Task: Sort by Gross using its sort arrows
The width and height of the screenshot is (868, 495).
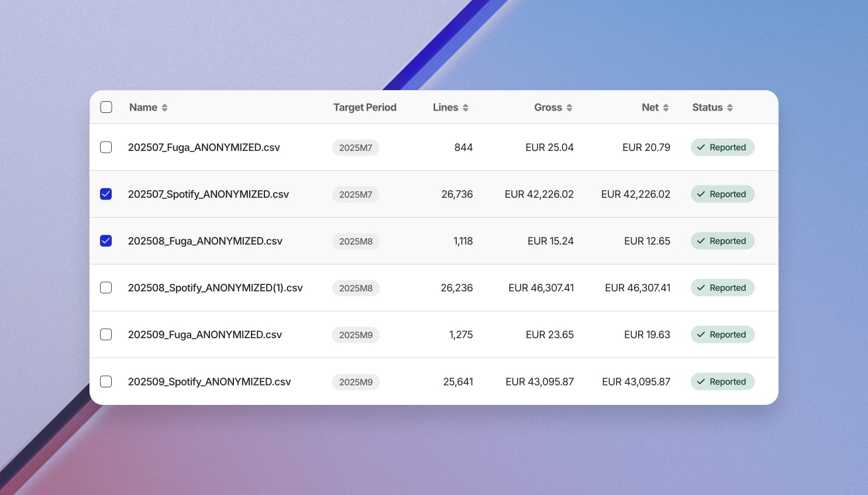Action: pyautogui.click(x=569, y=108)
